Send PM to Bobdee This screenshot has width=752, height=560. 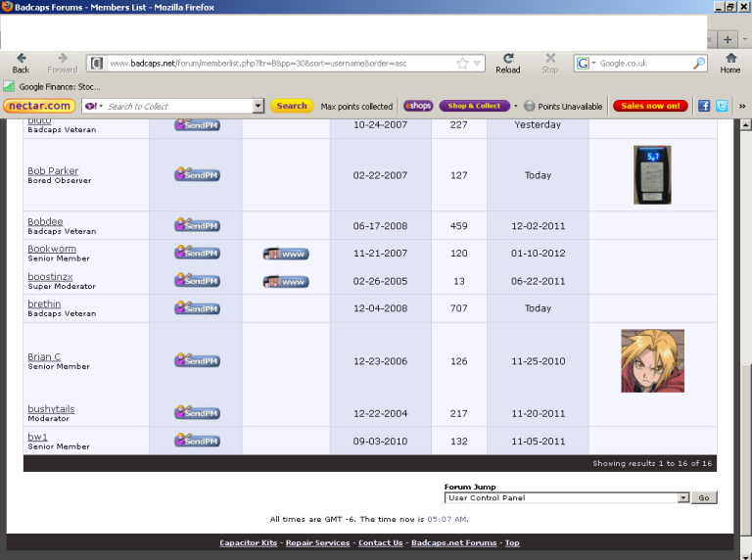click(x=197, y=225)
